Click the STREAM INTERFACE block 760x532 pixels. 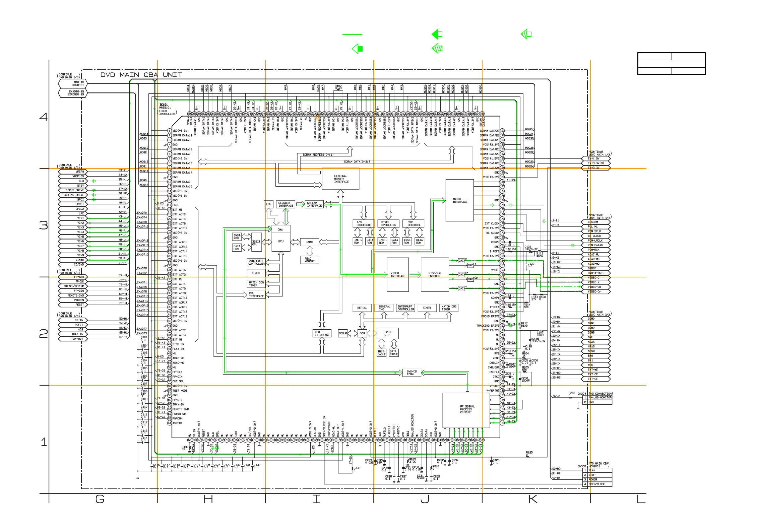click(314, 204)
